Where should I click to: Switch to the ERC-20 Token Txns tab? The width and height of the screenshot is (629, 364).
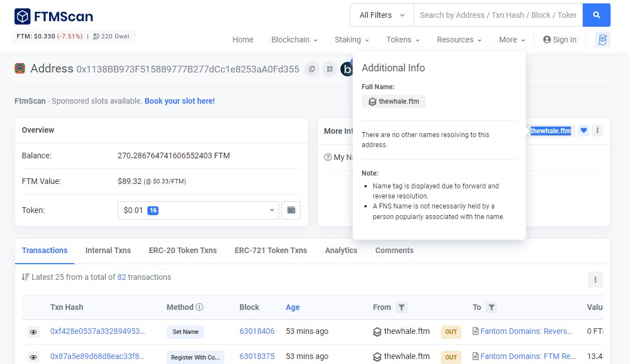tap(183, 251)
